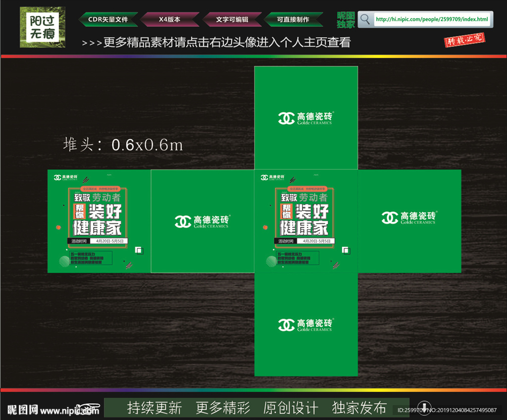
Task: Click the overlapping squares icon on the center poster
Action: click(346, 250)
